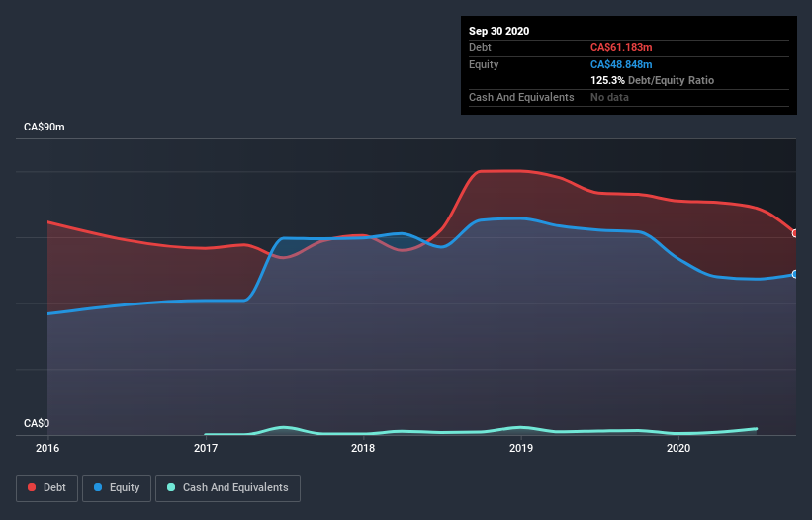812x520 pixels.
Task: Click the Sep 30 2020 tooltip date
Action: pos(498,31)
